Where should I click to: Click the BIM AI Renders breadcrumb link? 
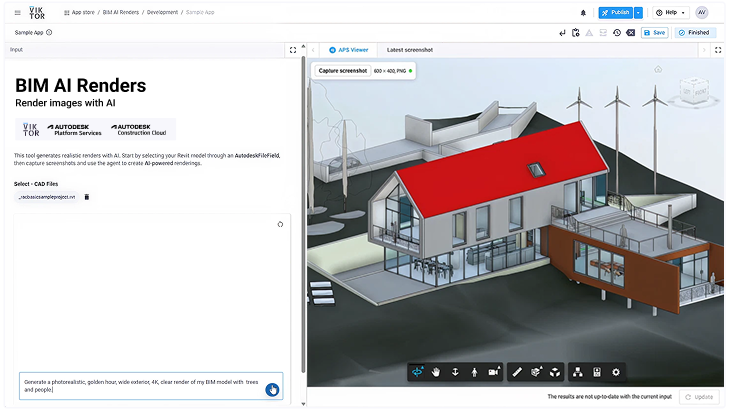pos(121,13)
